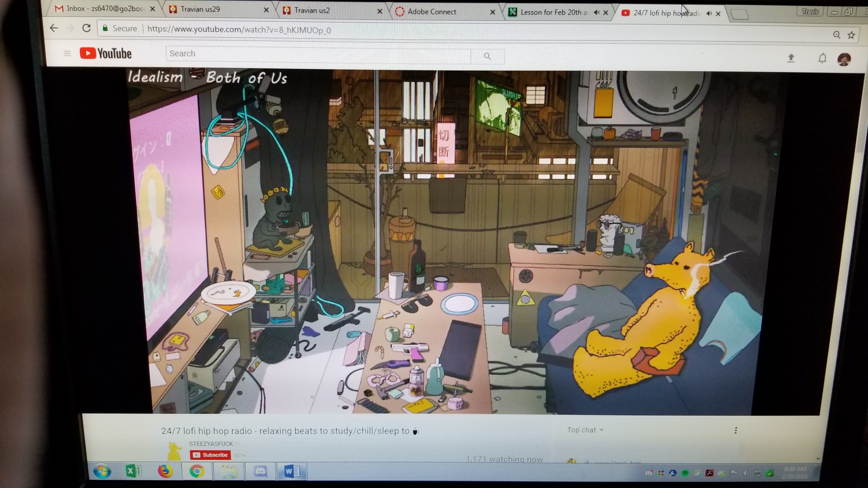Open a new browser tab
The height and width of the screenshot is (488, 868).
click(x=740, y=14)
